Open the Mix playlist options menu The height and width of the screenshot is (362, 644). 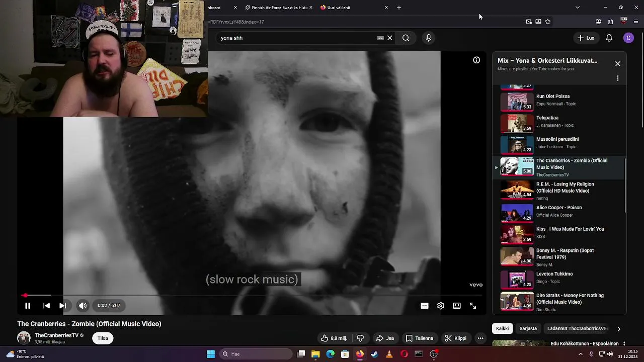[618, 78]
